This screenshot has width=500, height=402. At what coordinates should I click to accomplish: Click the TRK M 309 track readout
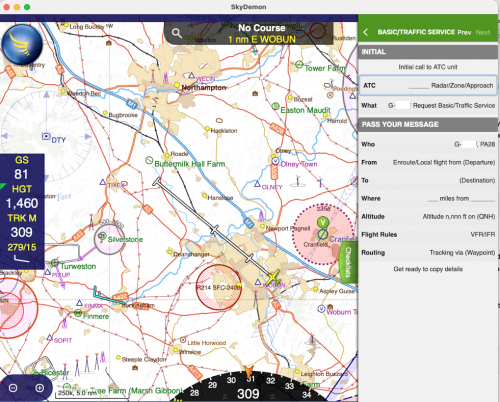pos(21,226)
